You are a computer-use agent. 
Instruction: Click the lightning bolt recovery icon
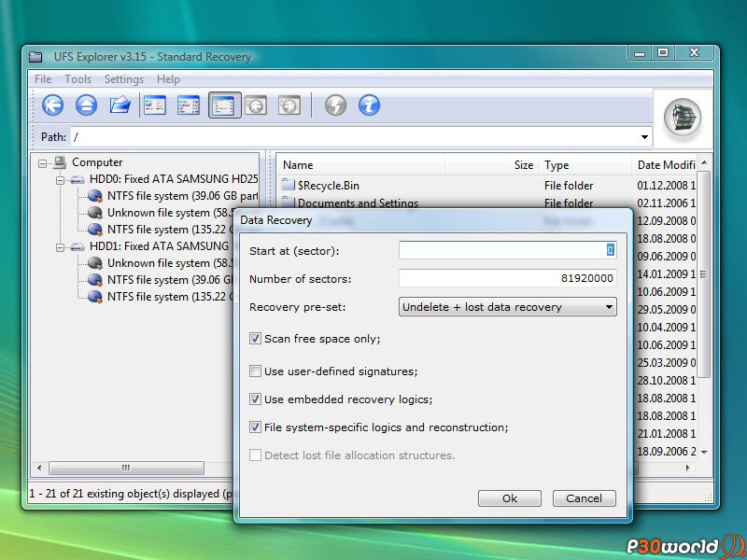click(335, 105)
